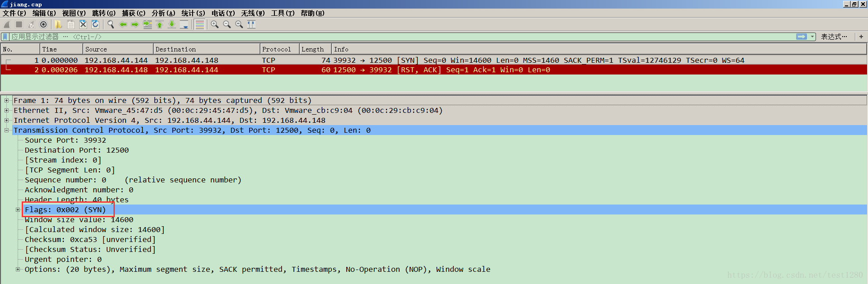868x284 pixels.
Task: Click the Resize columns to fit icon
Action: click(251, 24)
